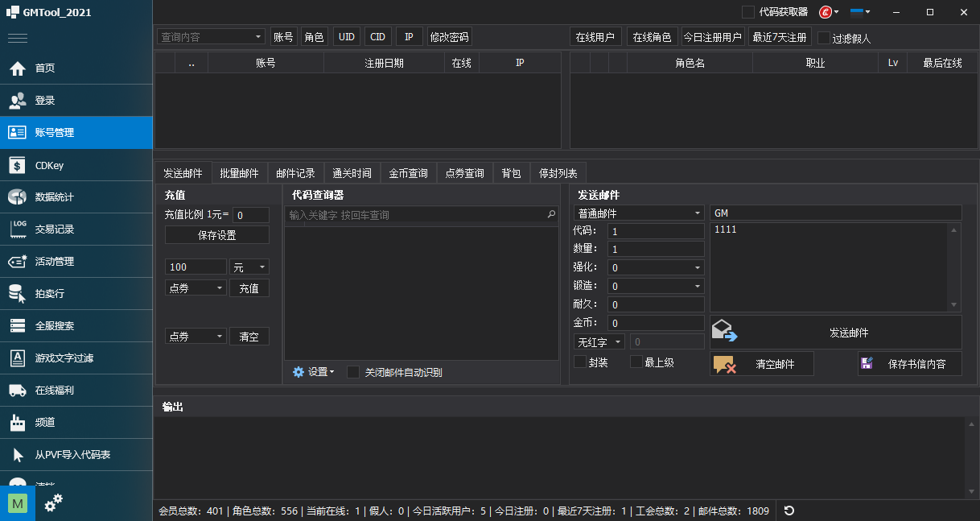启用关闭邮件自动识别选项
980x521 pixels.
point(353,372)
